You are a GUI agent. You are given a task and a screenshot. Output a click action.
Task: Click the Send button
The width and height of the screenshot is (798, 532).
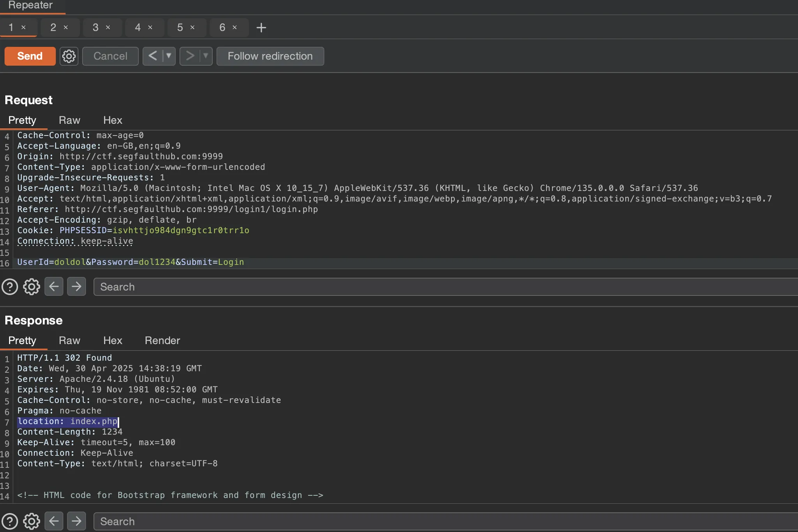point(30,56)
